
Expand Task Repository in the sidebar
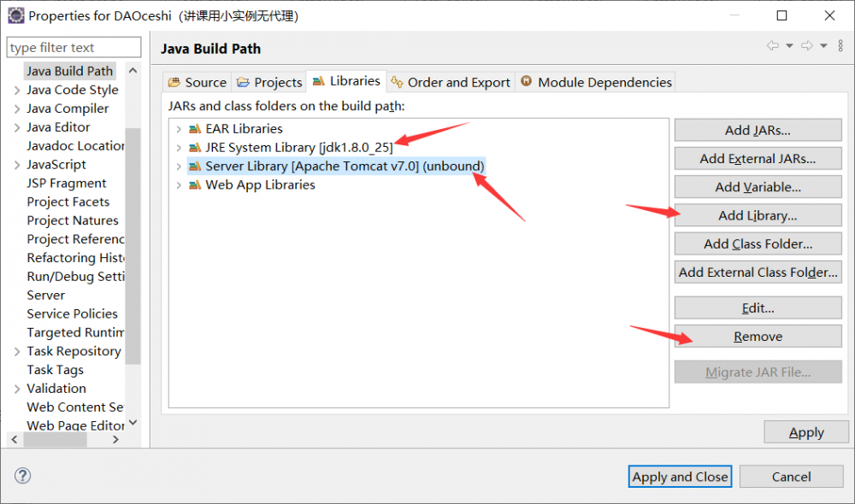(x=17, y=351)
